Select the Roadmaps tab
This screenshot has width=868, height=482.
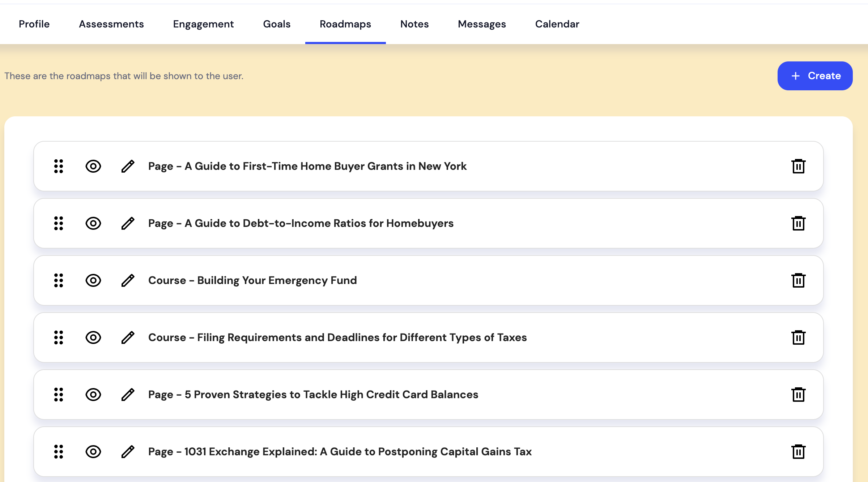click(x=345, y=24)
